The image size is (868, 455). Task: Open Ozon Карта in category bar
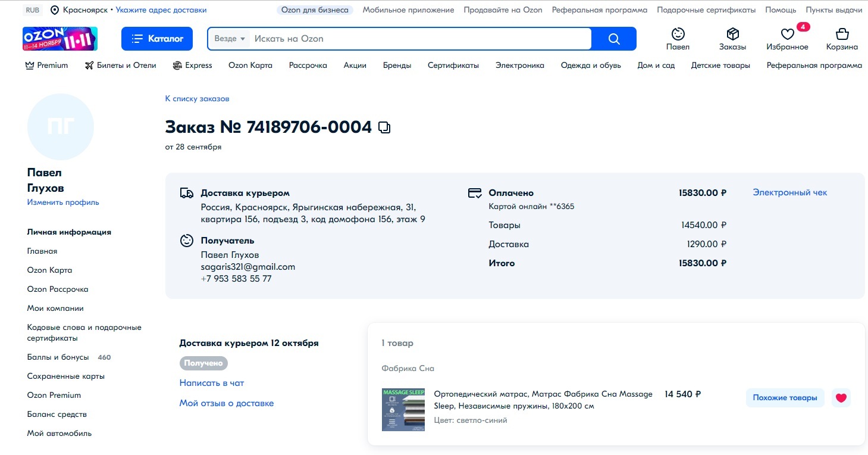[x=250, y=66]
